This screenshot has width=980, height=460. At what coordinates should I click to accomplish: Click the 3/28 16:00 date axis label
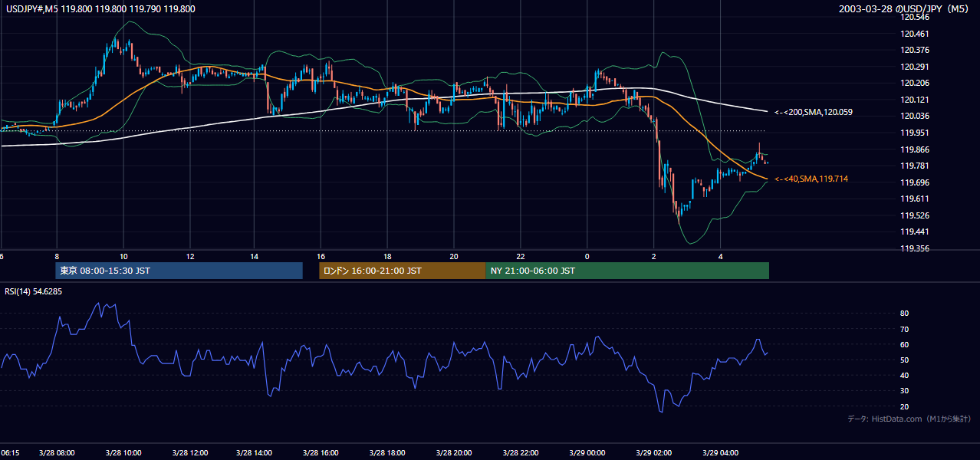tap(322, 453)
